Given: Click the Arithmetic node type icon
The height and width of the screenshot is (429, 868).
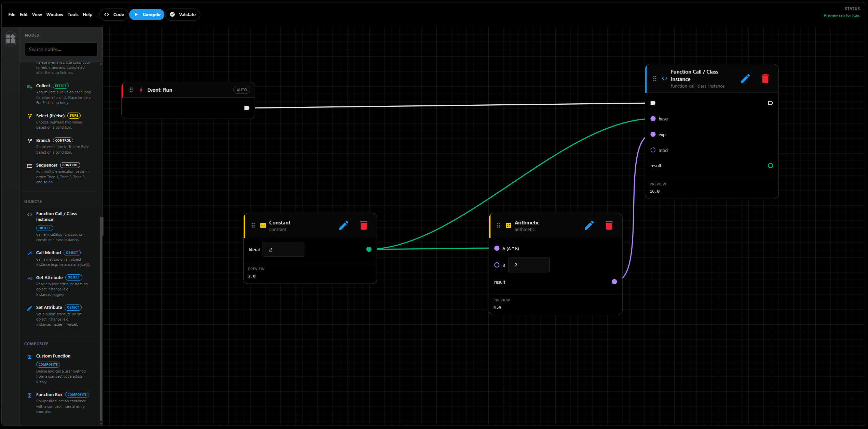Looking at the screenshot, I should coord(508,225).
